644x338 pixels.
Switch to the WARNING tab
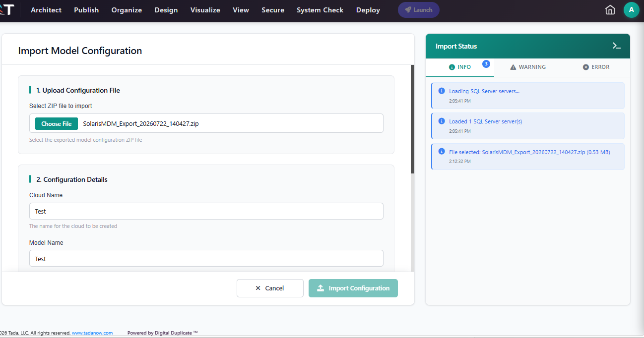(x=528, y=67)
